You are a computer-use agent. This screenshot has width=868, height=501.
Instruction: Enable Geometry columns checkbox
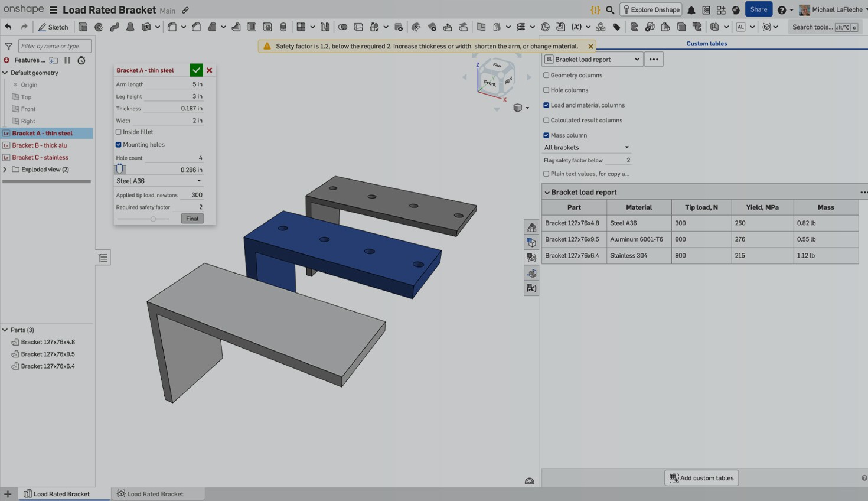pos(546,75)
